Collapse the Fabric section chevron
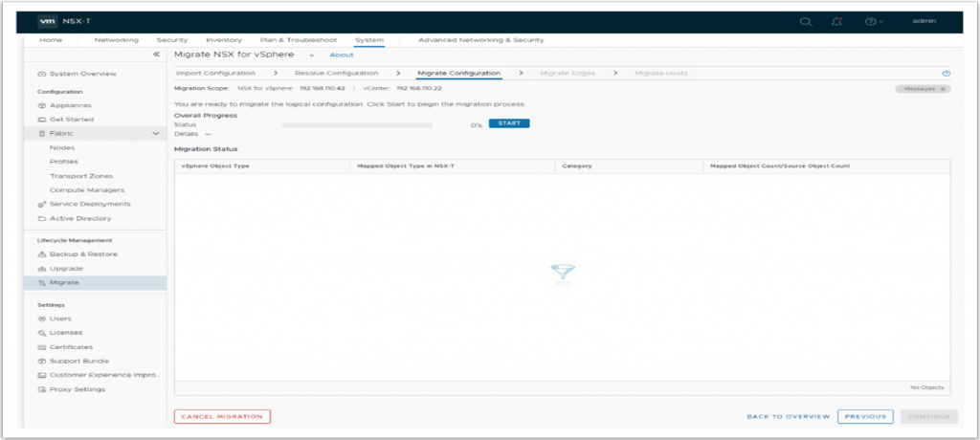Viewport: 980px width, 440px height. (x=156, y=134)
